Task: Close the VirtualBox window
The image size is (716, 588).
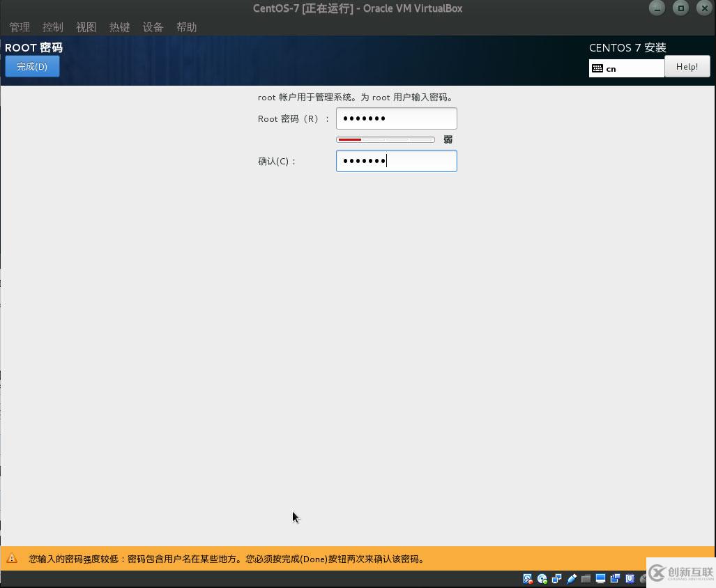Action: (x=705, y=8)
